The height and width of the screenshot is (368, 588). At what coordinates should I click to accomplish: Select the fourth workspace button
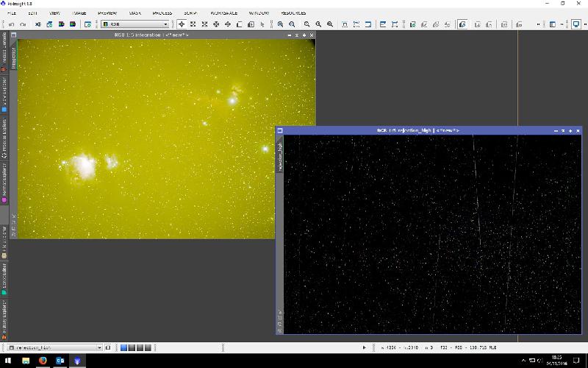(148, 347)
